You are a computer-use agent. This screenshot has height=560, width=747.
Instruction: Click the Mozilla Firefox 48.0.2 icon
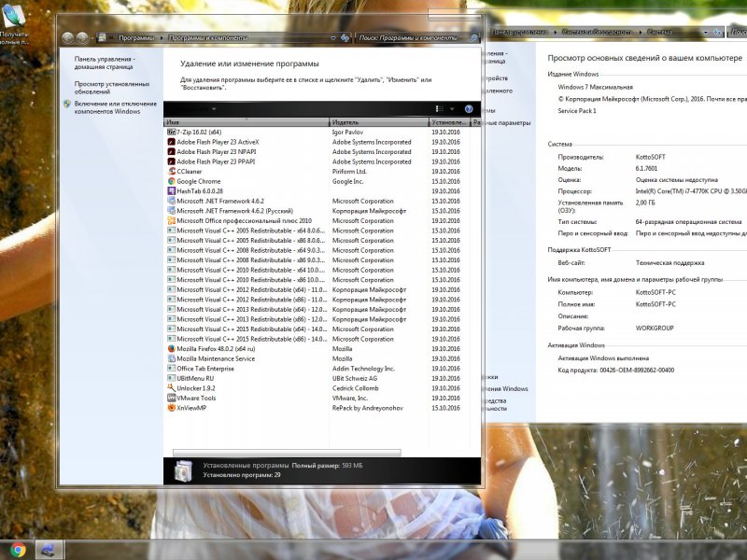click(172, 348)
